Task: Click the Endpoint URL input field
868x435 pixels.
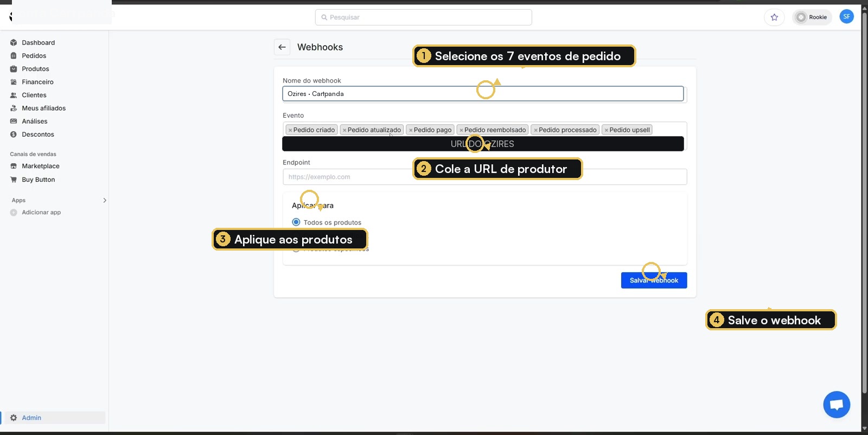Action: pyautogui.click(x=484, y=177)
